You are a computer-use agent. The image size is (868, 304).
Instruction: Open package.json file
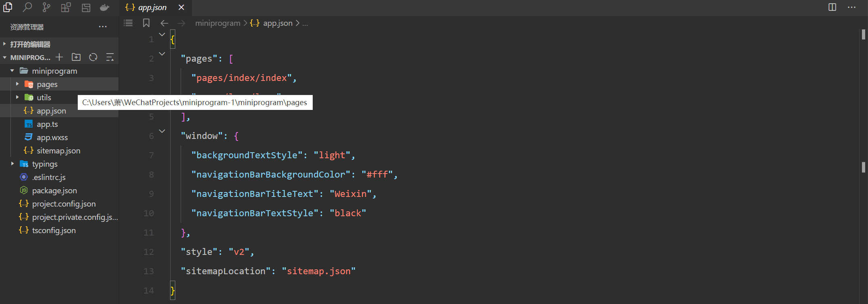(54, 190)
